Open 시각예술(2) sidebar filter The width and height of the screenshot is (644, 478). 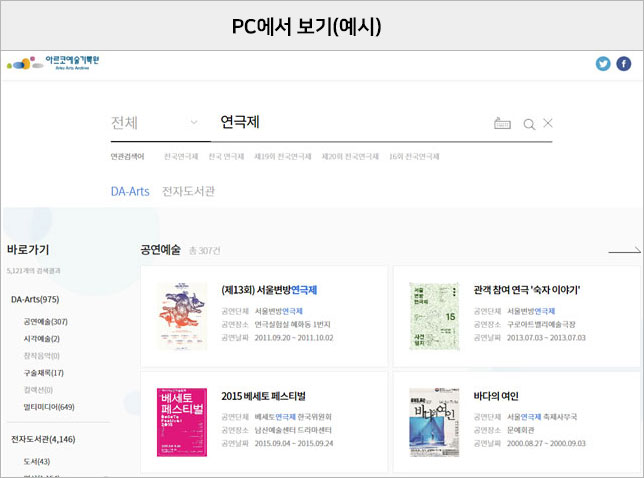41,339
